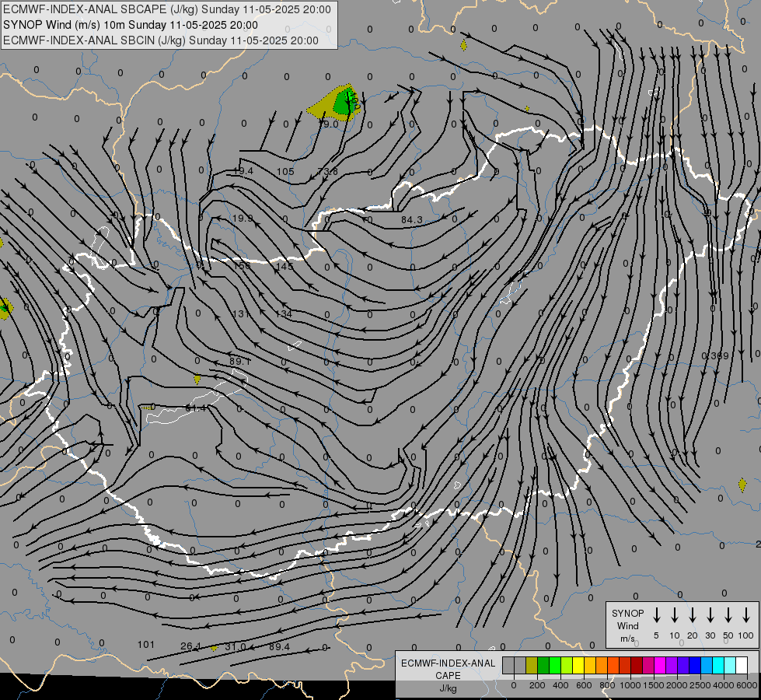This screenshot has width=761, height=700.
Task: Click the wind arrow above the 5 label
Action: (x=656, y=614)
